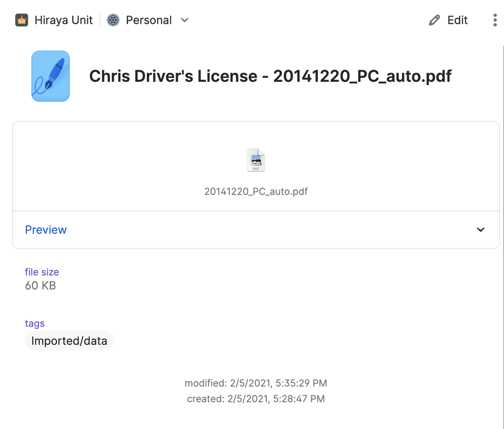Screen dimensions: 504x429
Task: Expand the Preview section with chevron
Action: (x=480, y=230)
